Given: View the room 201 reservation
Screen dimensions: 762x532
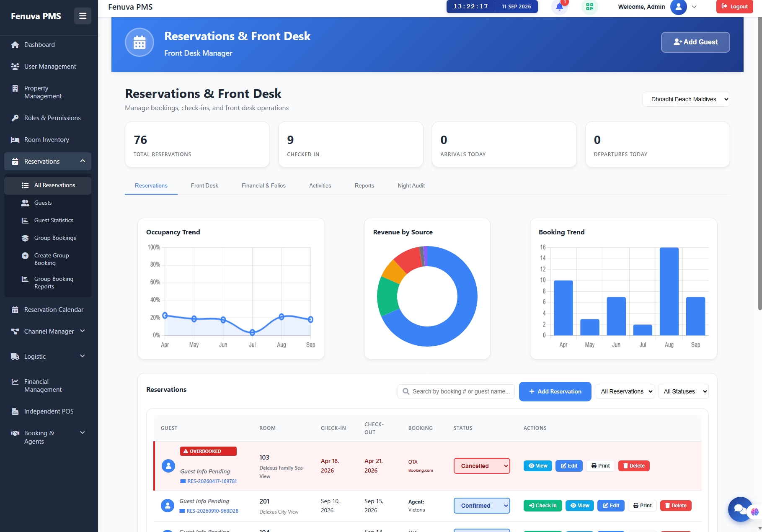Looking at the screenshot, I should (580, 506).
